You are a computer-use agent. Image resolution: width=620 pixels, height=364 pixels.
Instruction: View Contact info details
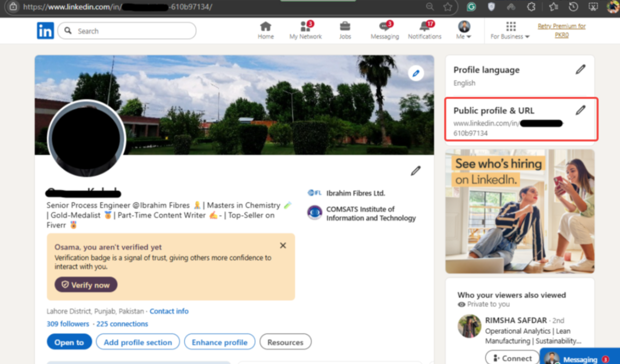[x=169, y=311]
